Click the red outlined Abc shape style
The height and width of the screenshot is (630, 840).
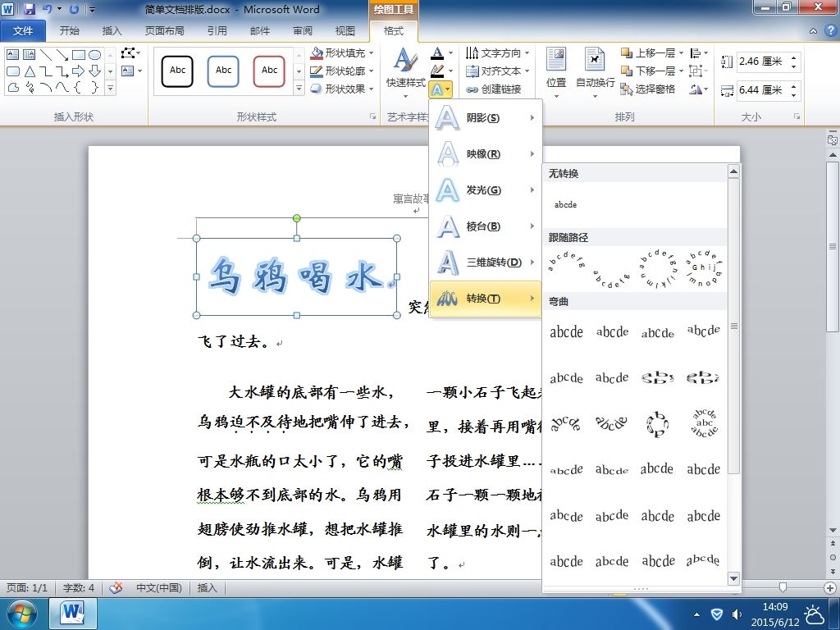269,71
